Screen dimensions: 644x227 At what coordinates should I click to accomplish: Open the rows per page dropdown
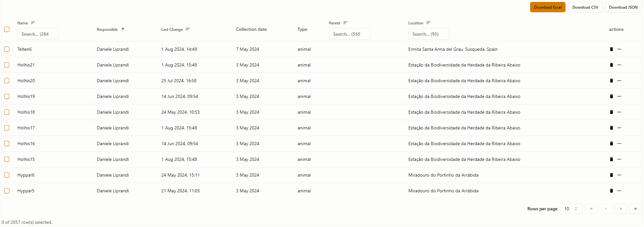tap(571, 209)
